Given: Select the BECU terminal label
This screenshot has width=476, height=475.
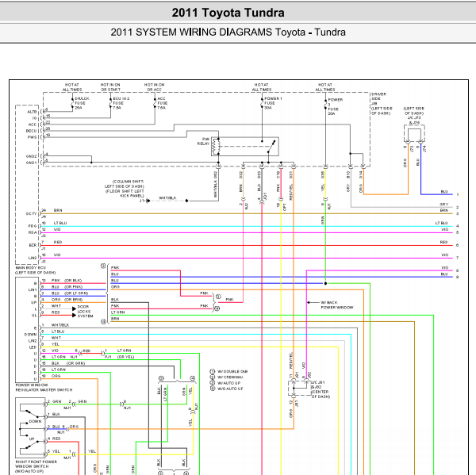Looking at the screenshot, I should tap(31, 131).
